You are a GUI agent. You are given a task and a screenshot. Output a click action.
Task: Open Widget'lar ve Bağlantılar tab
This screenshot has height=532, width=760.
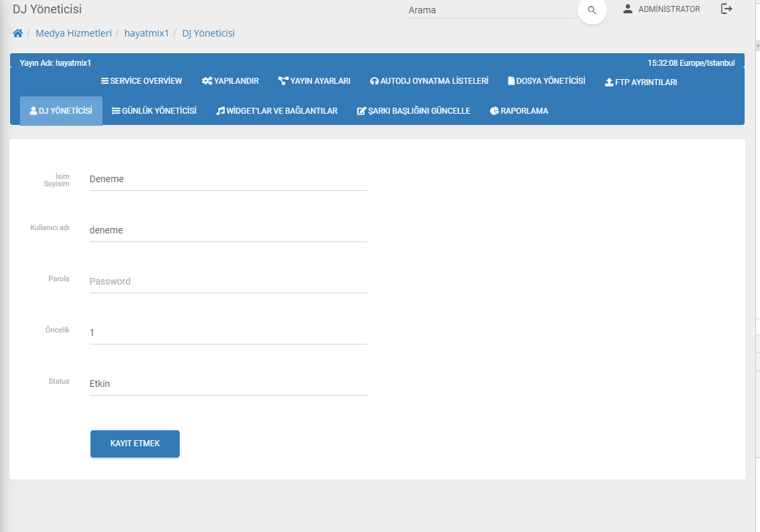[x=277, y=111]
